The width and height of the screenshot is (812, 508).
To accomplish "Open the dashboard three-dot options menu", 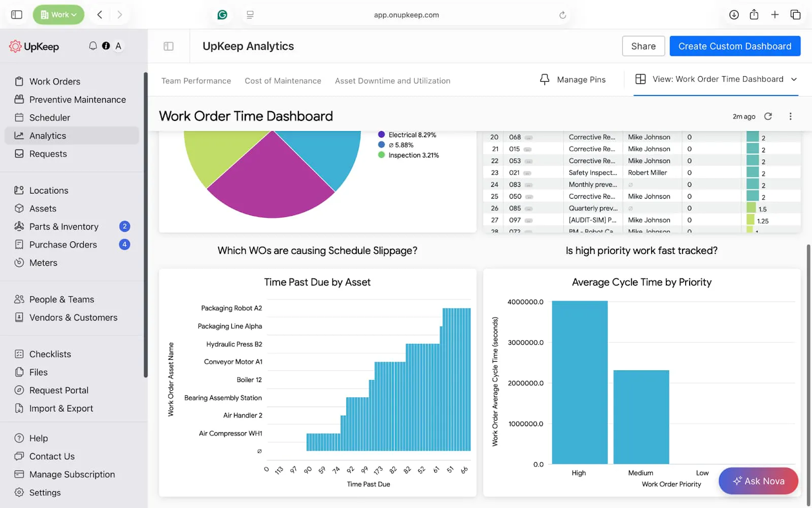I will click(x=790, y=116).
